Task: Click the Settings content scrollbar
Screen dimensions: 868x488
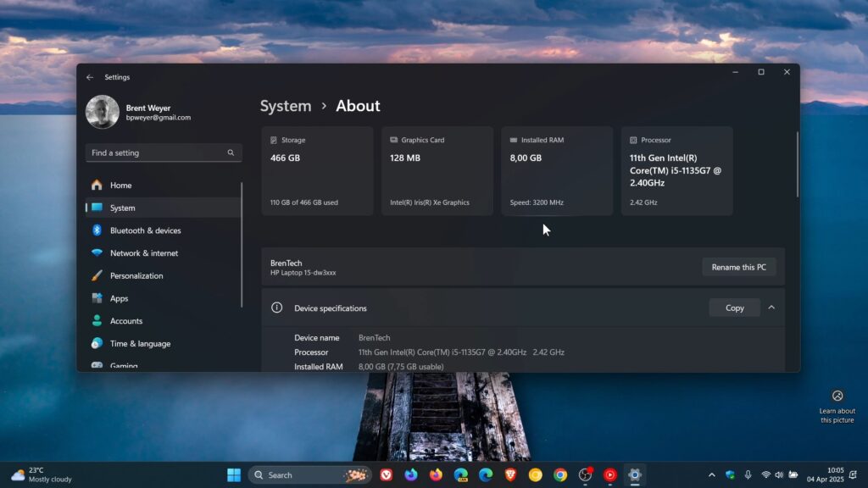Action: click(798, 164)
